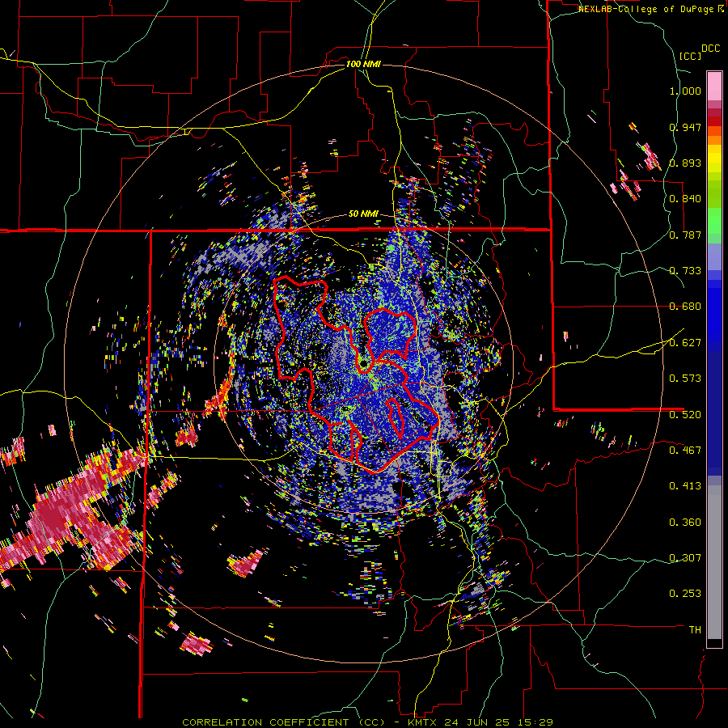Click the NEXLAB-College of DuPage credit text
Image resolution: width=728 pixels, height=728 pixels.
(648, 9)
